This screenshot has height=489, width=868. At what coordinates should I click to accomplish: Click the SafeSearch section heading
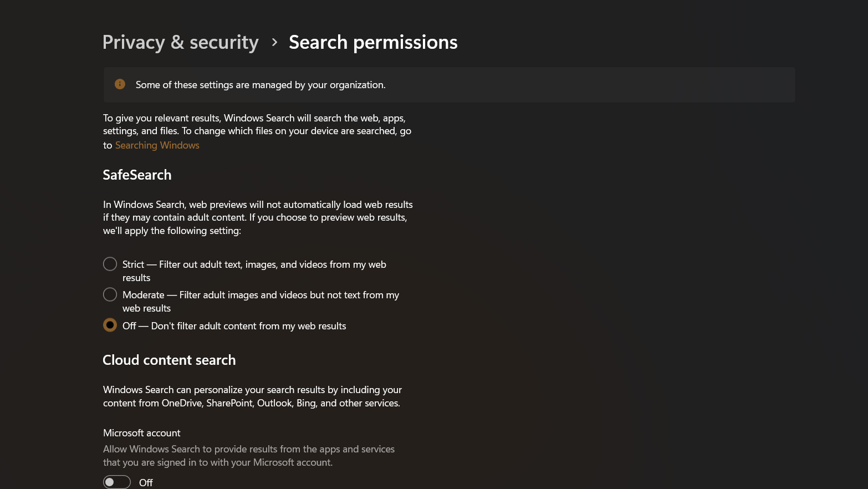point(137,175)
